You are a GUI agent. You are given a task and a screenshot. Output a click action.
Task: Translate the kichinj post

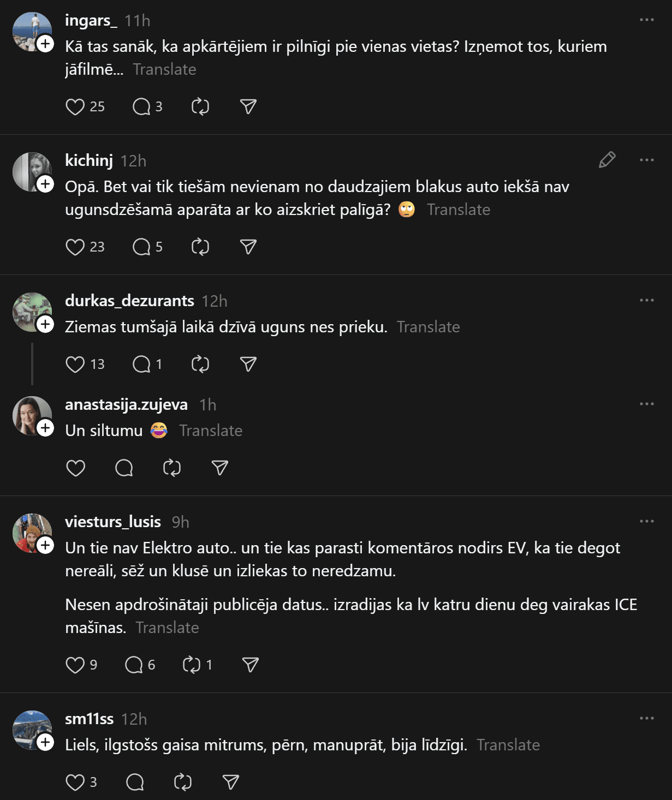click(459, 210)
